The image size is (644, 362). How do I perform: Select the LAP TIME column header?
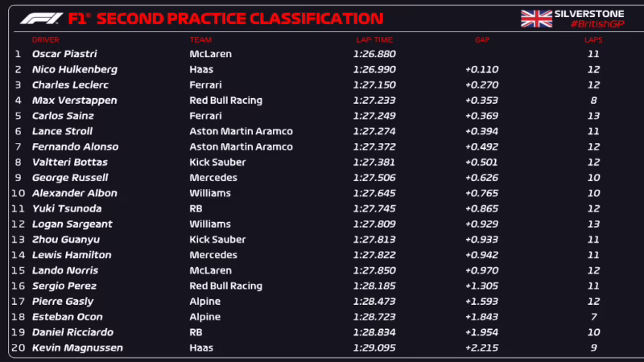(x=374, y=39)
